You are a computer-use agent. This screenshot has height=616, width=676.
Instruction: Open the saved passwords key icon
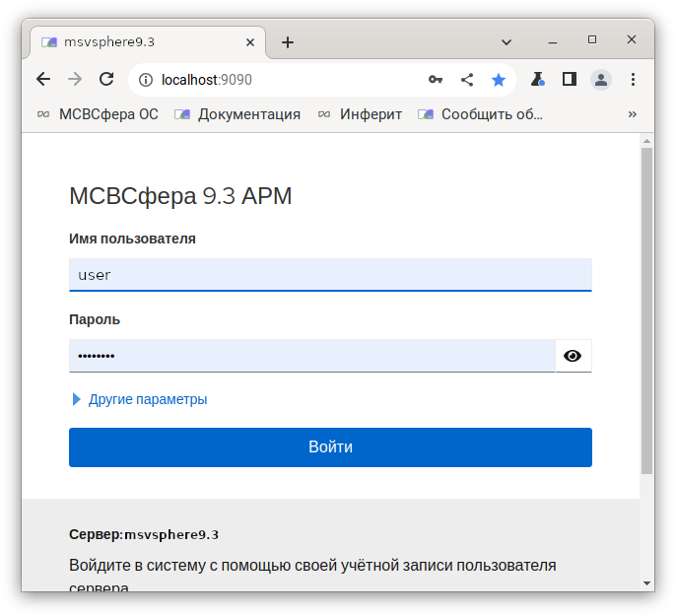pyautogui.click(x=435, y=80)
